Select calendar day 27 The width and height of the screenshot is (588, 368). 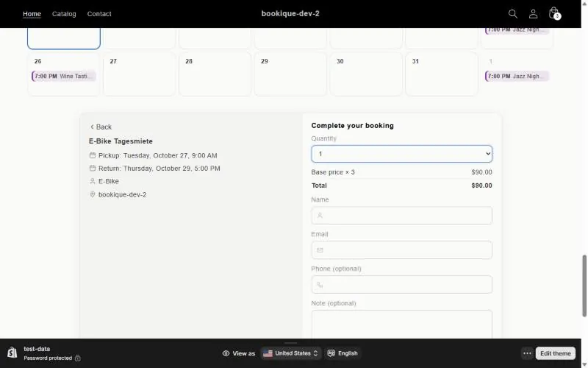tap(140, 74)
